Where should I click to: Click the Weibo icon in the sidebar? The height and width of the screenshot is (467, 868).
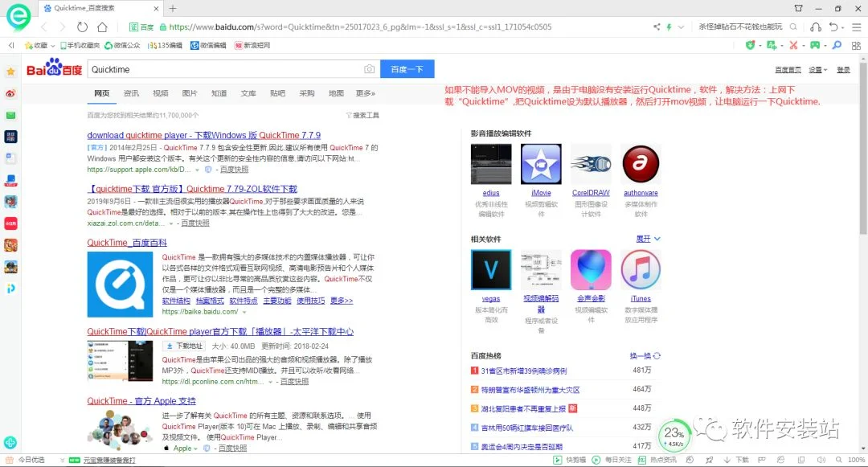[10, 93]
